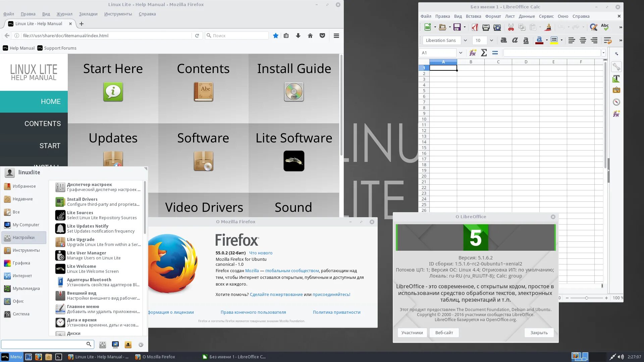Open Firefox Закладки menu
644x362 pixels.
point(88,14)
